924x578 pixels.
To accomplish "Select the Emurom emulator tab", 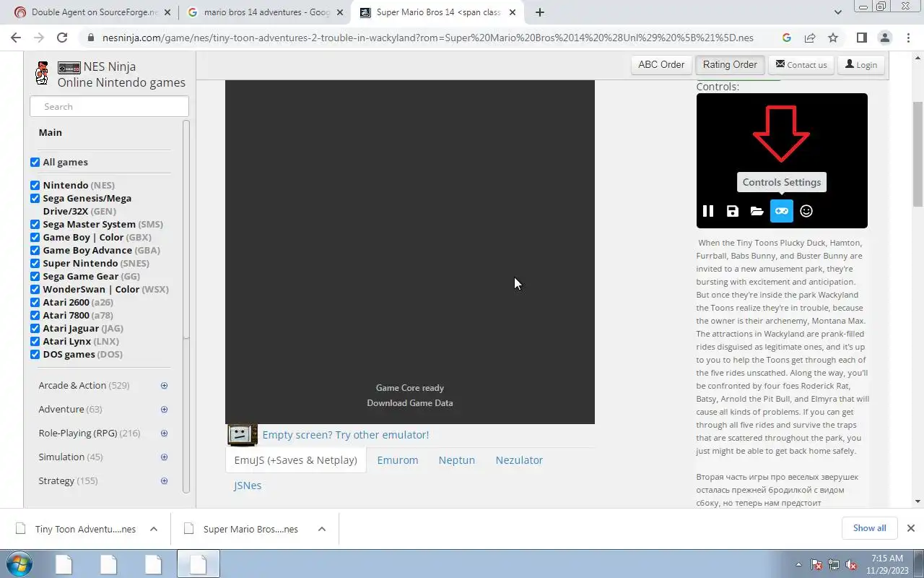I will 398,460.
